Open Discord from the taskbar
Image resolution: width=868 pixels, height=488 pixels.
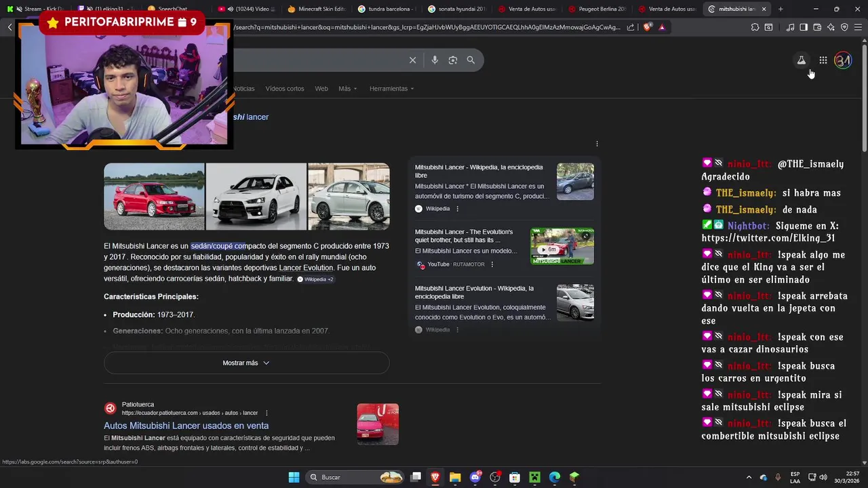point(475,477)
